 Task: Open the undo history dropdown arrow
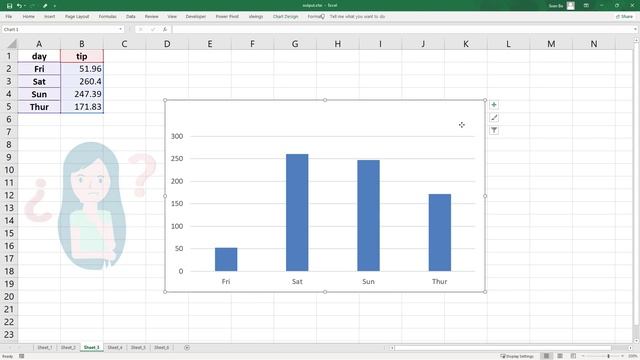click(24, 6)
